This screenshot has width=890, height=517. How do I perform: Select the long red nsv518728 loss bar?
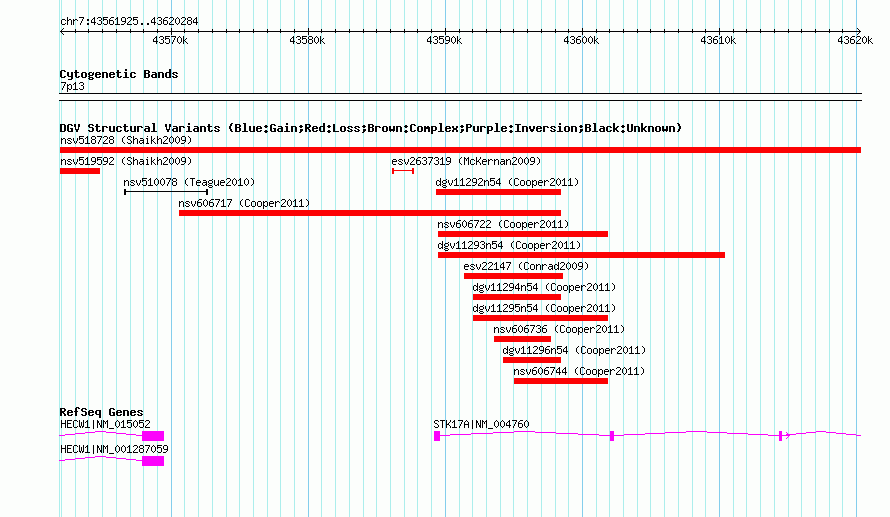[x=460, y=150]
